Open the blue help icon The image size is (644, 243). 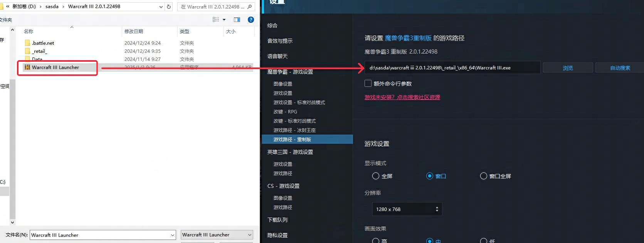(251, 20)
